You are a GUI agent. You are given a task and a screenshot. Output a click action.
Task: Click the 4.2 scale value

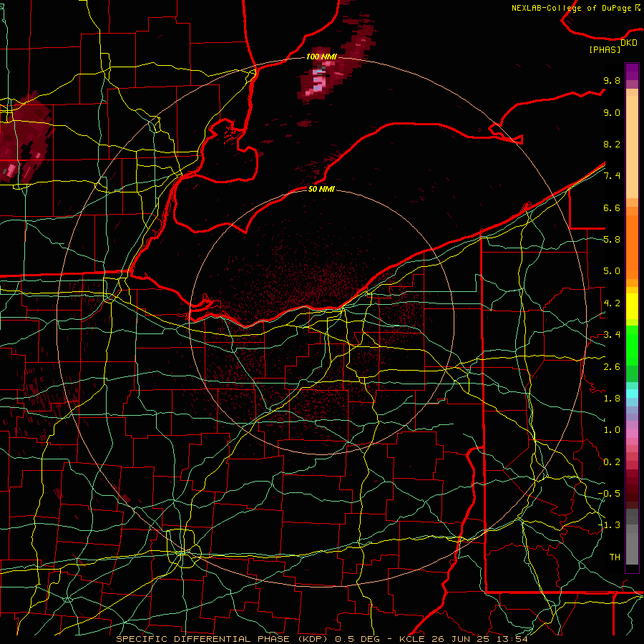(612, 303)
